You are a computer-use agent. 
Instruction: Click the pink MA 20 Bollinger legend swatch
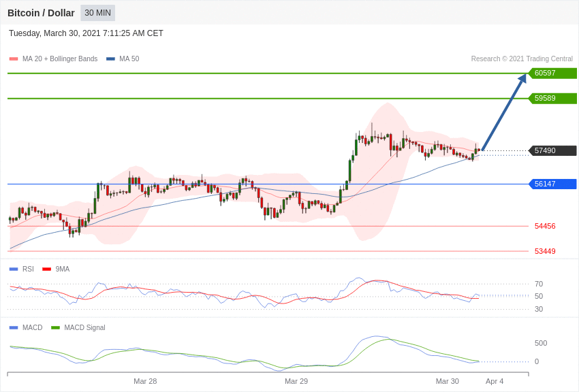(x=14, y=59)
